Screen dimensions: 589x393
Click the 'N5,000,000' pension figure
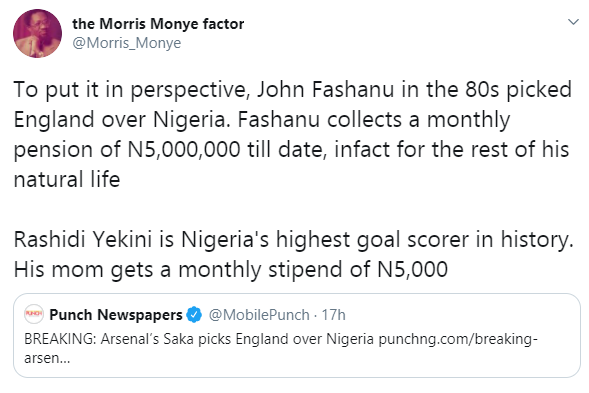point(184,150)
